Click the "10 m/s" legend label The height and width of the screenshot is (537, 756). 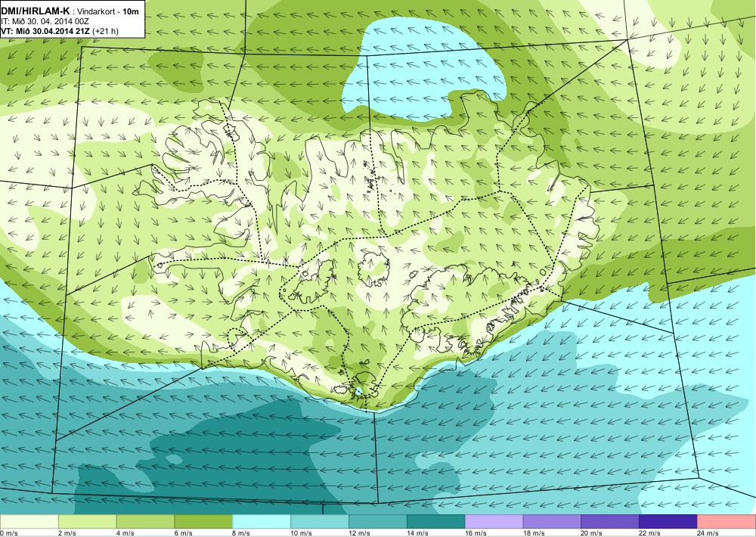pyautogui.click(x=302, y=533)
